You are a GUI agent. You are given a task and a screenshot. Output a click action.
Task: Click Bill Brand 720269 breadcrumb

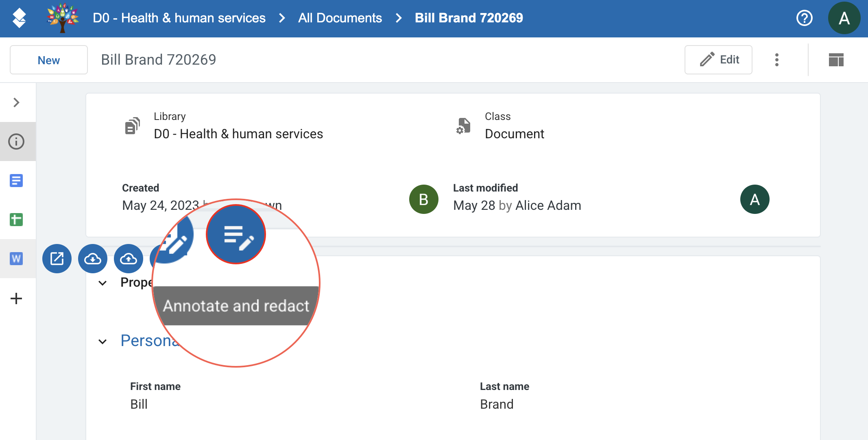click(x=469, y=18)
